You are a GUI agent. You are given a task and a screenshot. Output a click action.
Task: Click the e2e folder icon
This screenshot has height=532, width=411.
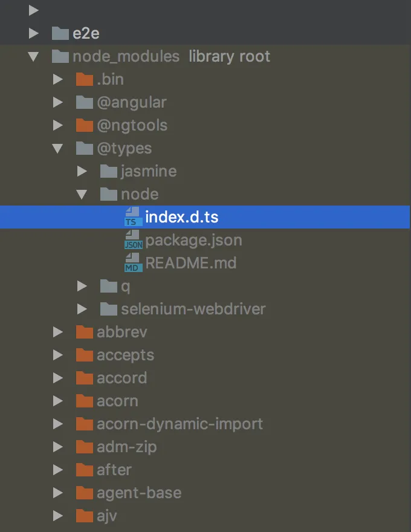coord(60,33)
